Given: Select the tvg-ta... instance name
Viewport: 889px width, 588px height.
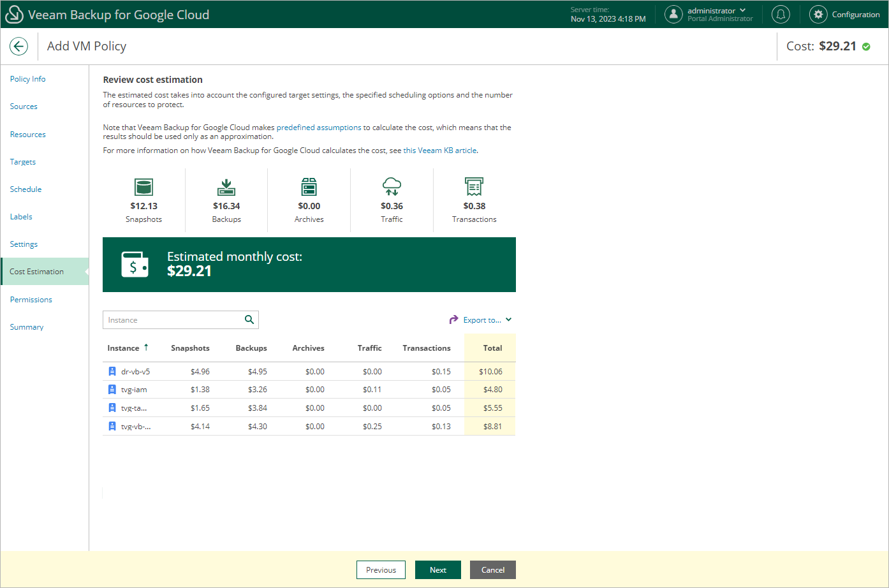Looking at the screenshot, I should pyautogui.click(x=134, y=408).
